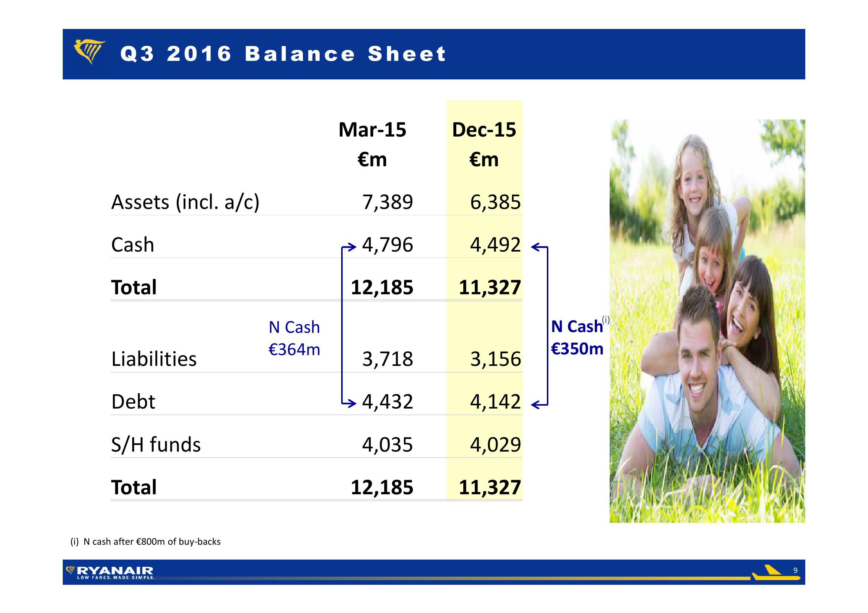Click the debt value 4,142
868x613 pixels.
coord(496,402)
